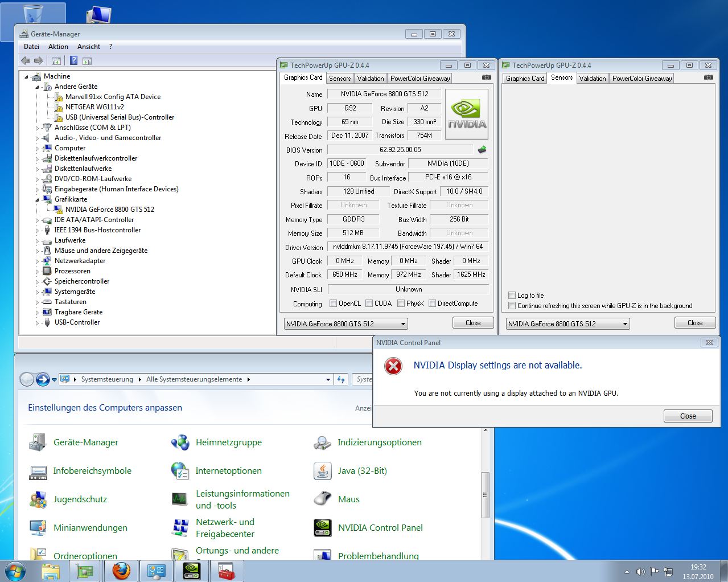Click the camera screenshot icon in left GPU-Z window

(487, 77)
